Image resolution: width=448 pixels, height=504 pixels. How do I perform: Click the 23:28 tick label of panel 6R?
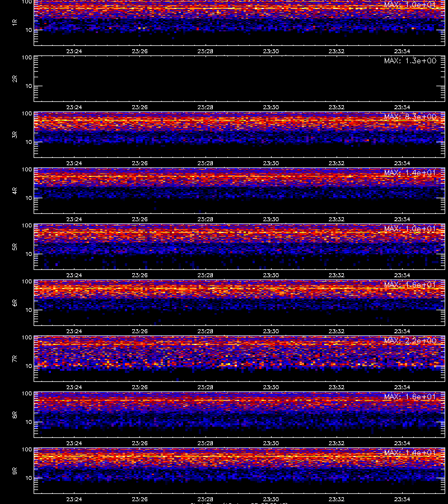tap(206, 331)
